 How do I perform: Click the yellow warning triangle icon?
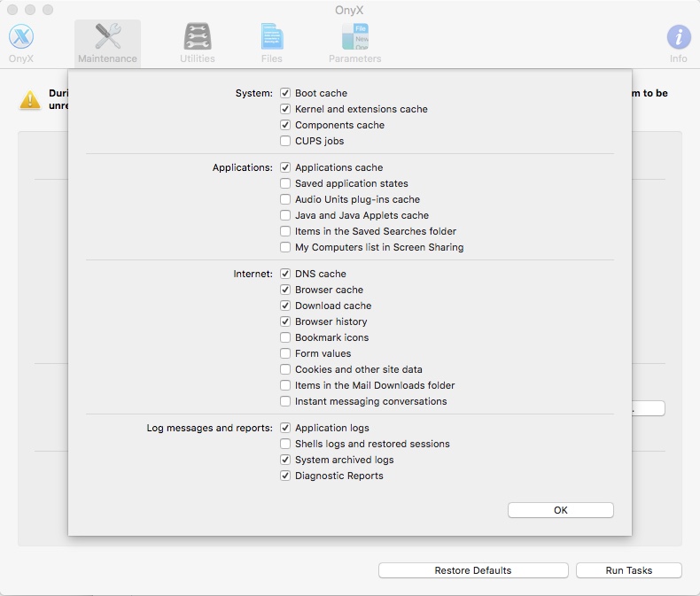coord(30,99)
